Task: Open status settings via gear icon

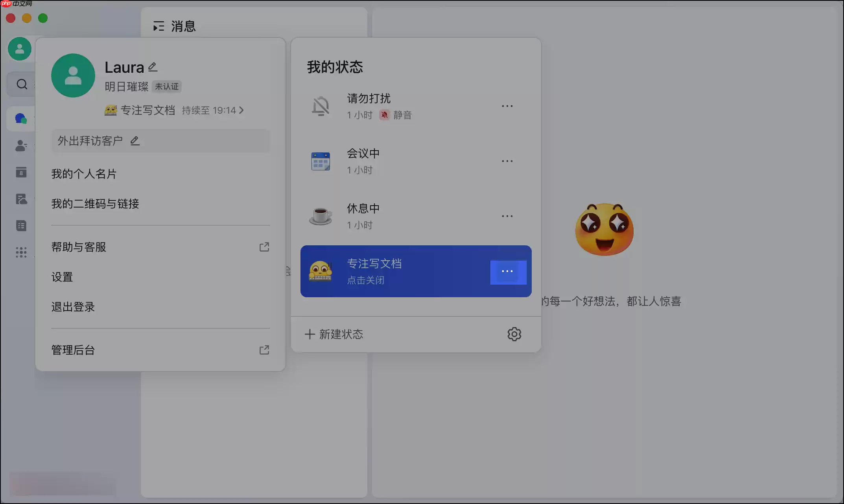Action: (514, 334)
